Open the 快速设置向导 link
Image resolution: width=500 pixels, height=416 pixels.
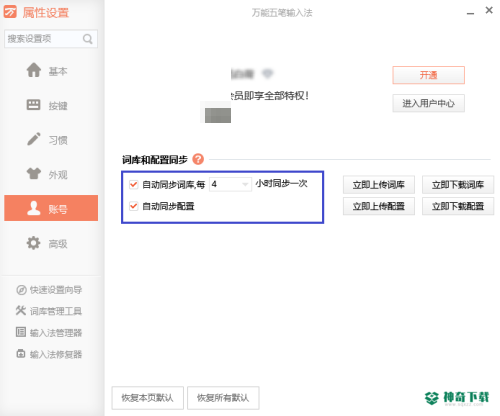tap(49, 290)
